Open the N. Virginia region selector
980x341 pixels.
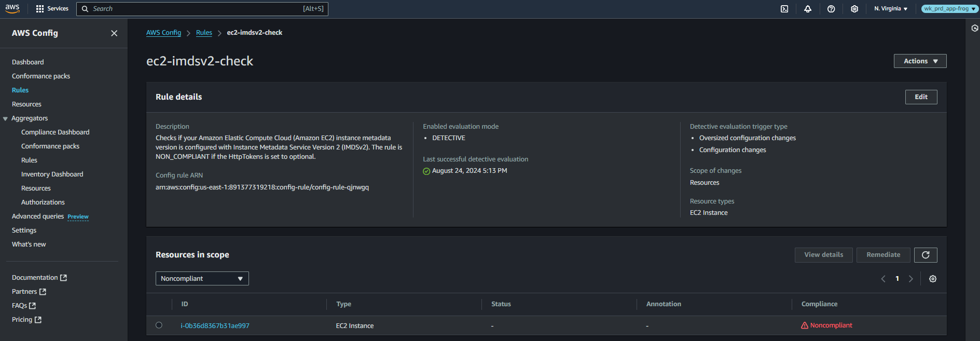(891, 9)
